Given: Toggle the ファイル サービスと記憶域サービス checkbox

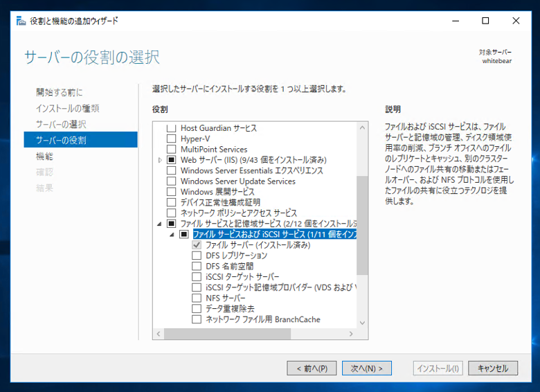Looking at the screenshot, I should (x=171, y=224).
